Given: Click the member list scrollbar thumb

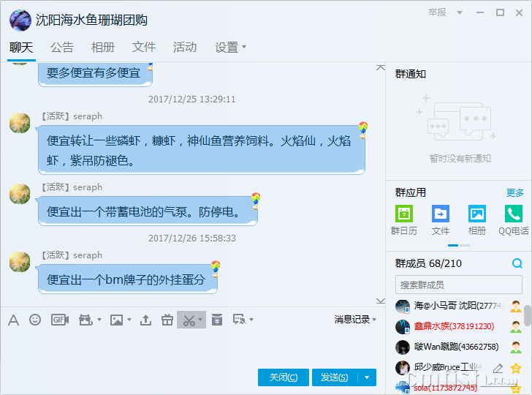Looking at the screenshot, I should [528, 315].
